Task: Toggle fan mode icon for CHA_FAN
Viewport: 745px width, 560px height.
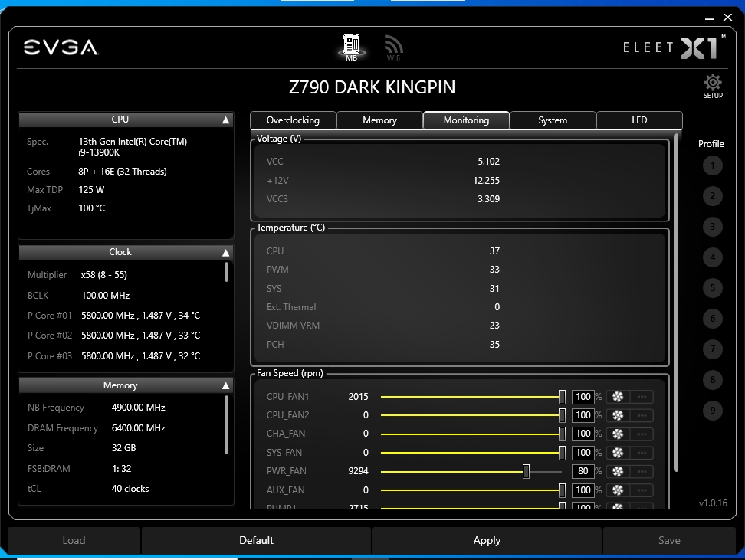Action: 618,434
